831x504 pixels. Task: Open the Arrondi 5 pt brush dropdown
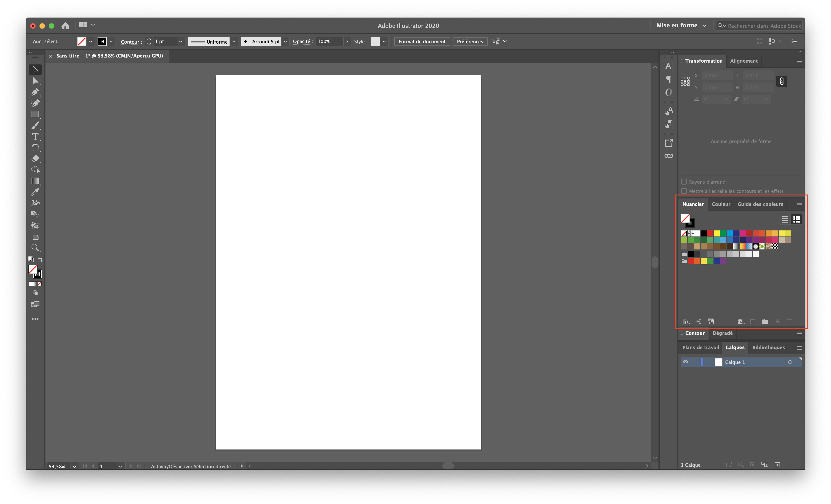pos(285,41)
